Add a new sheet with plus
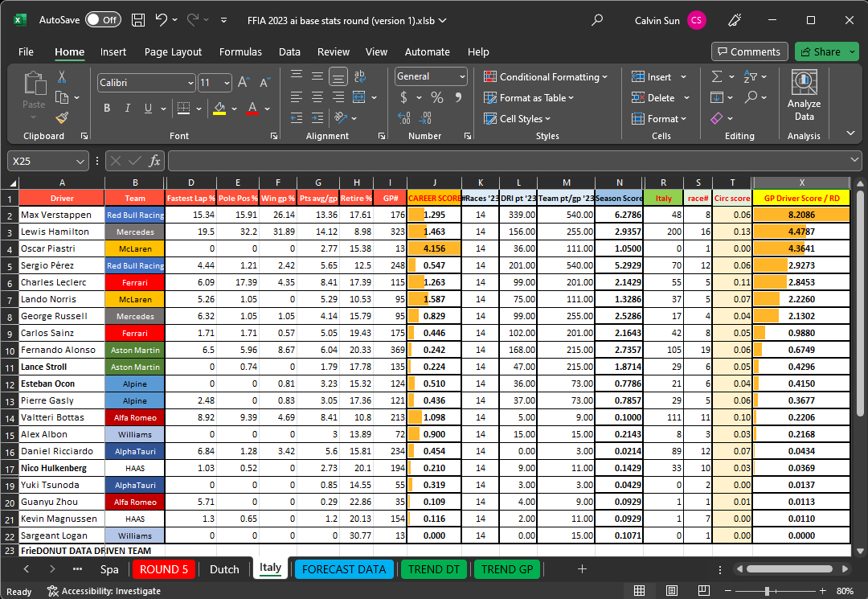This screenshot has width=868, height=599. (x=582, y=569)
